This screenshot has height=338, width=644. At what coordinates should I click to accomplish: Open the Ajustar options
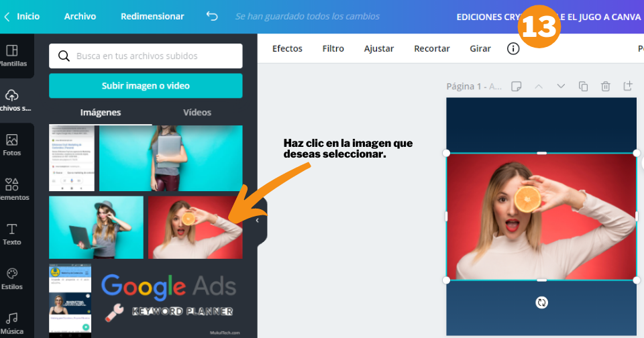coord(378,48)
